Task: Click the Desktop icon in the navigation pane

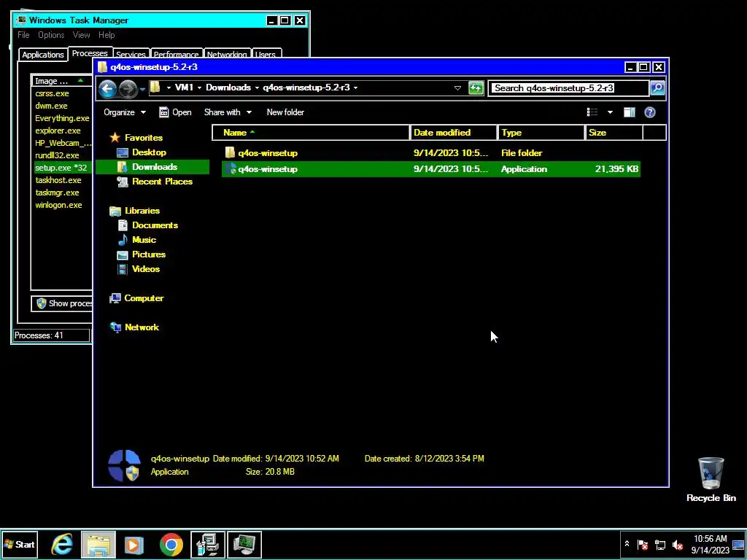Action: point(123,152)
